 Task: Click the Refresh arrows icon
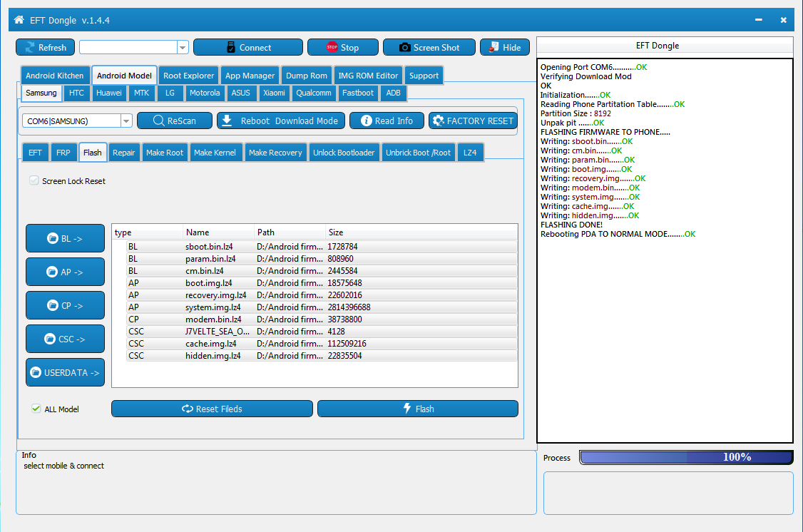tap(30, 47)
